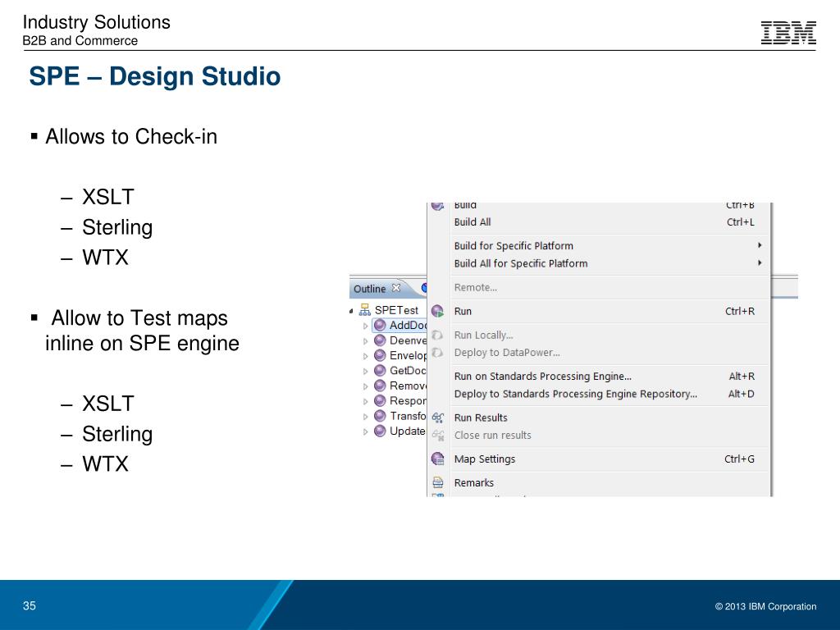Select the Transfo map icon
The height and width of the screenshot is (630, 840).
380,416
